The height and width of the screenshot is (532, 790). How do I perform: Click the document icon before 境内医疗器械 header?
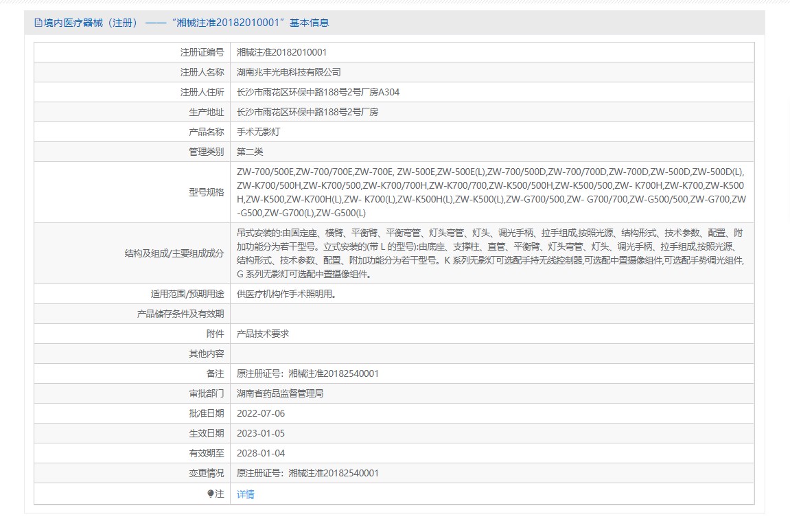pos(38,23)
